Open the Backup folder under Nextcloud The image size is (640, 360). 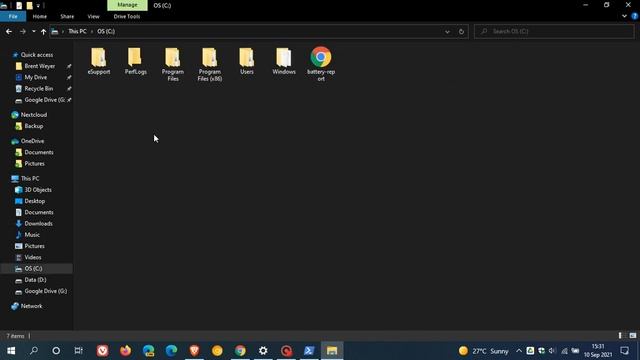point(33,126)
